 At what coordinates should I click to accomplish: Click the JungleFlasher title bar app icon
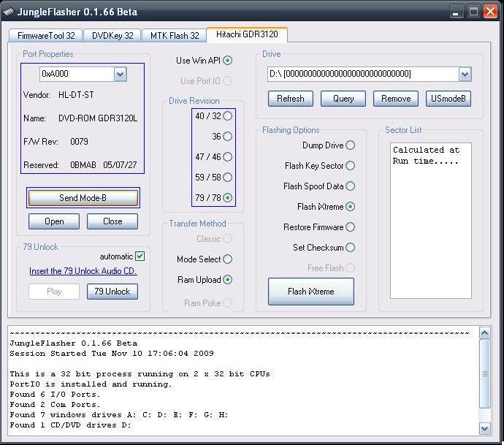point(9,12)
